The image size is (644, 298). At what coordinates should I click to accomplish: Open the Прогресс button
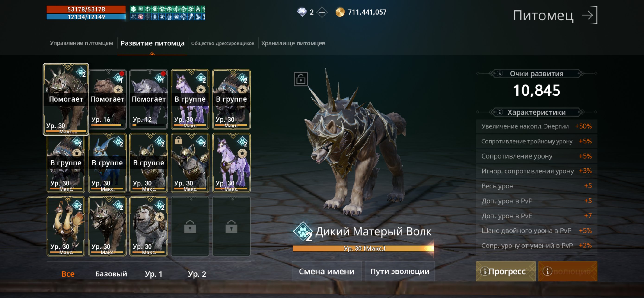tap(506, 271)
